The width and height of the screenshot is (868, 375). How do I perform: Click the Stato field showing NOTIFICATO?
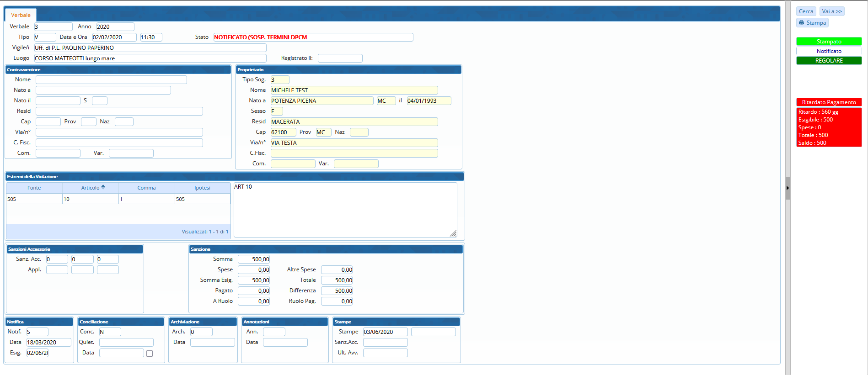coord(313,37)
